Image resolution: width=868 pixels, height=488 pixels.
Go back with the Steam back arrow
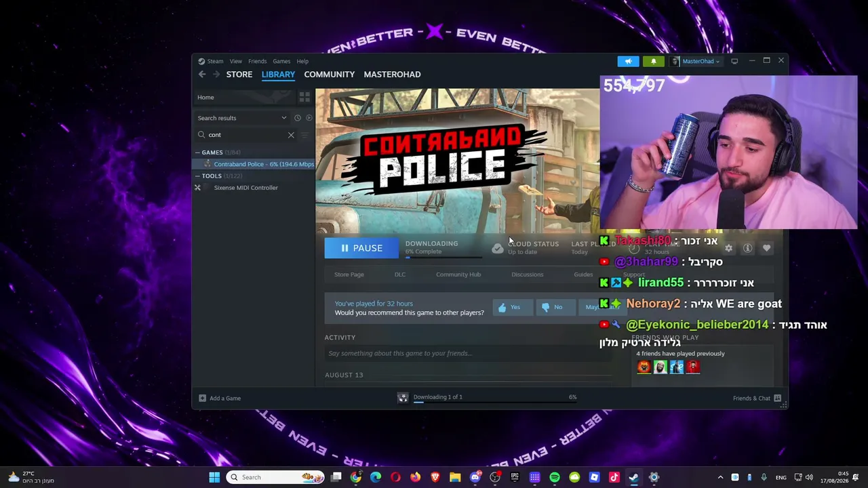202,75
